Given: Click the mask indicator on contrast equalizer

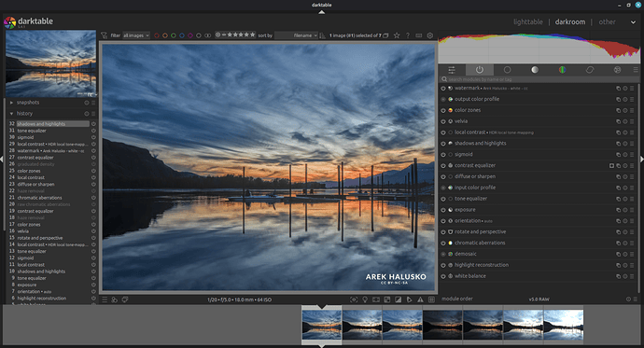Looking at the screenshot, I should coord(611,166).
